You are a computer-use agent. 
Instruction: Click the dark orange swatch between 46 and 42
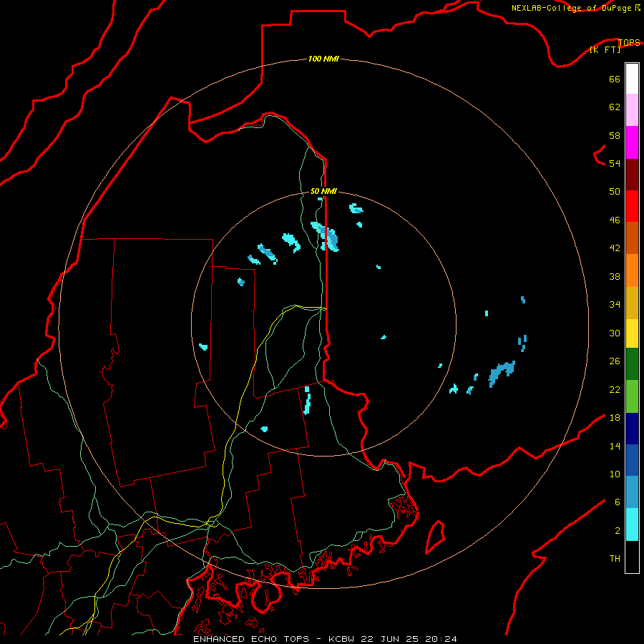(x=632, y=238)
